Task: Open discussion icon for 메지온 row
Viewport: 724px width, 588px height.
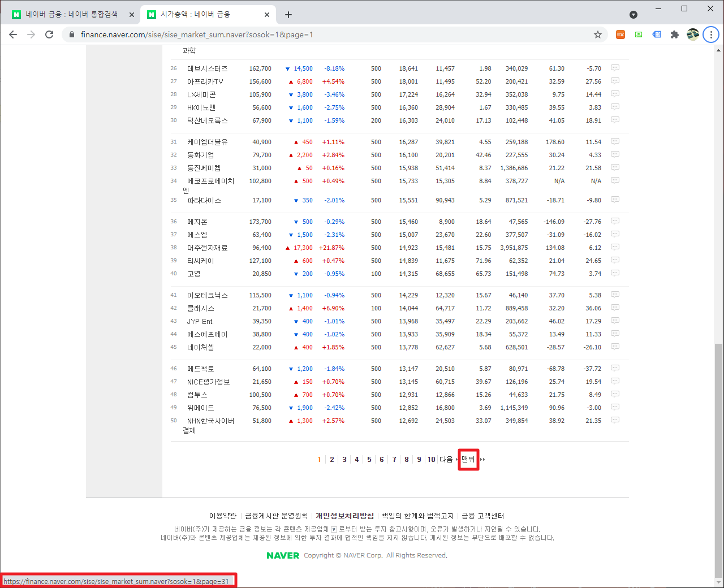Action: coord(615,221)
